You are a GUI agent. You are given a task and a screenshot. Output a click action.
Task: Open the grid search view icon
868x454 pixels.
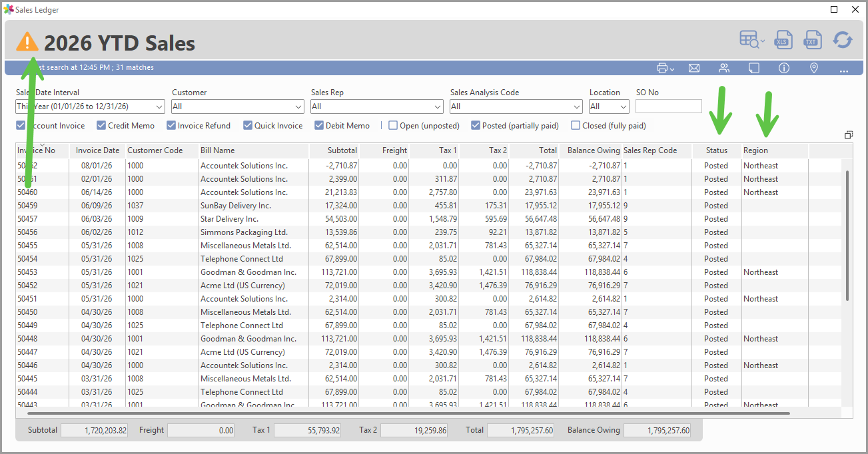coord(749,39)
